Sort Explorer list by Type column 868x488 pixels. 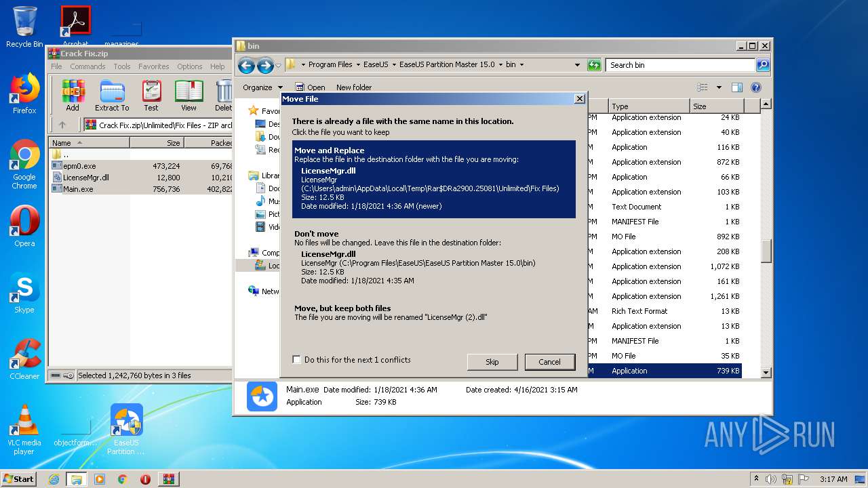649,106
